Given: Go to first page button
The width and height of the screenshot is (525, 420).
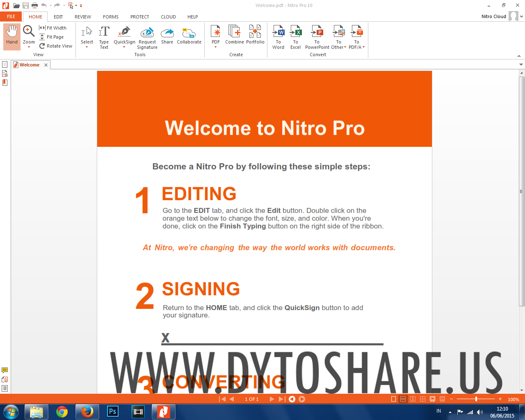Looking at the screenshot, I should pos(222,399).
